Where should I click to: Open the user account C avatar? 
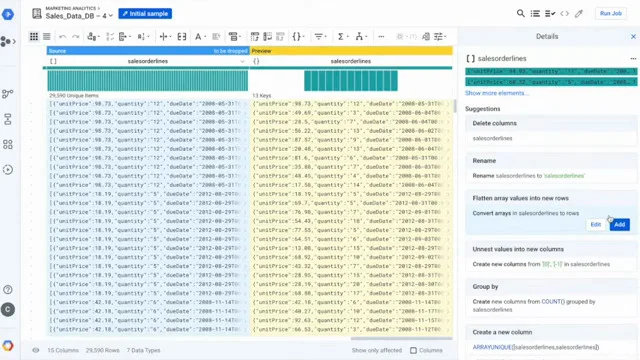(8, 310)
